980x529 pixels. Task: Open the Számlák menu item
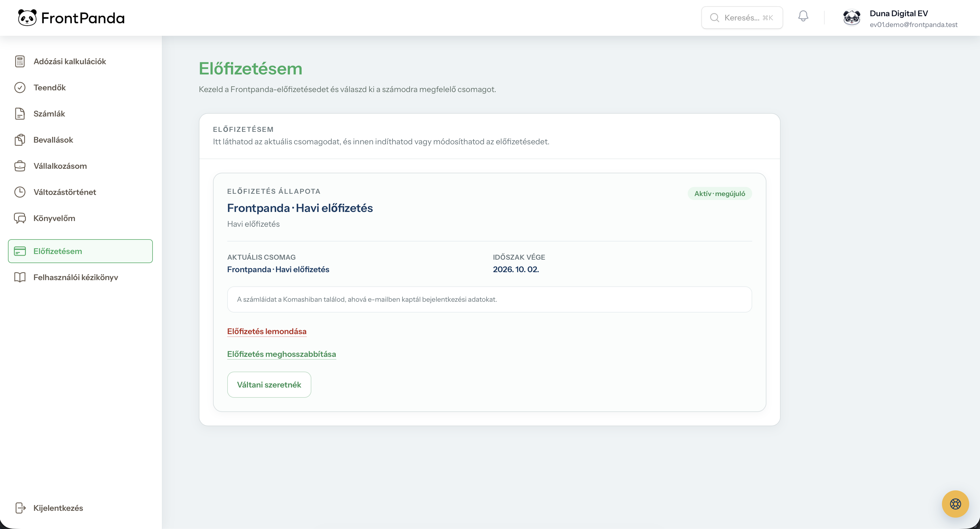[80, 114]
